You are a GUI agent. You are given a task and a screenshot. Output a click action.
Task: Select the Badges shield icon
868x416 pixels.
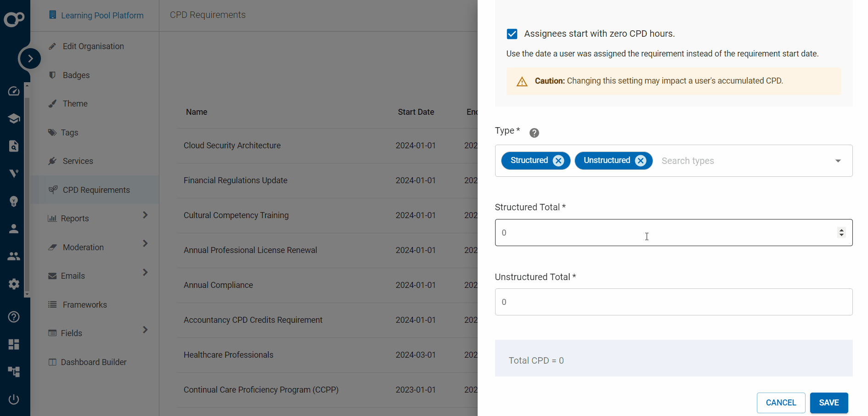[x=52, y=75]
